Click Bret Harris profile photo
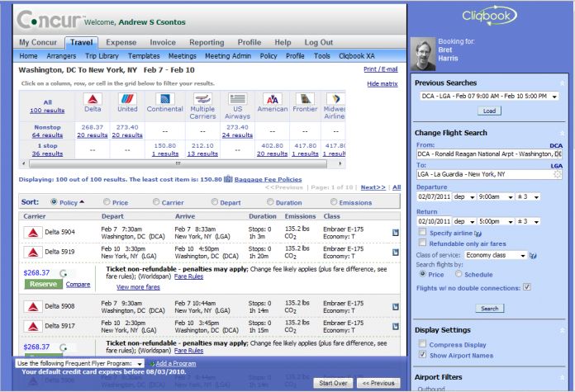The width and height of the screenshot is (575, 392). tap(423, 54)
